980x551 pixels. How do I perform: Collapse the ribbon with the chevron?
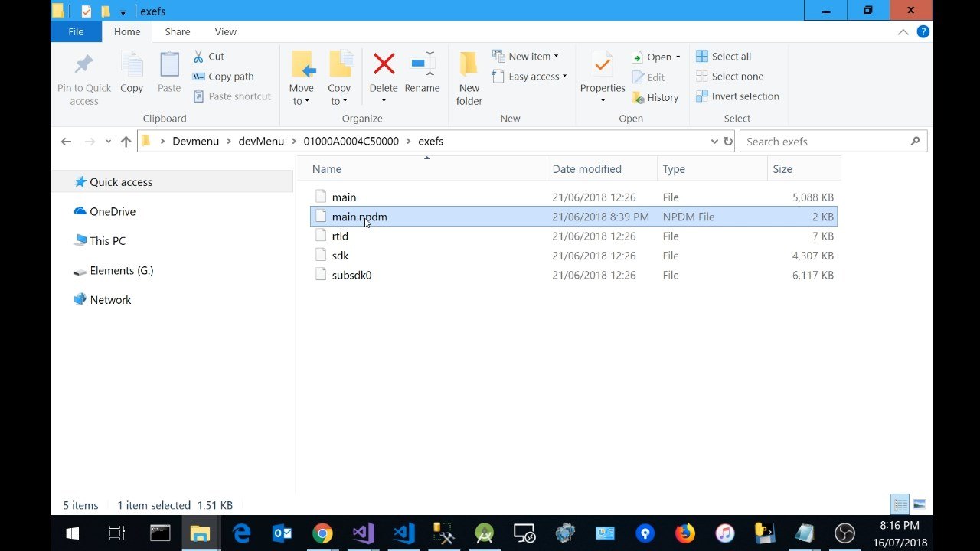pos(903,31)
